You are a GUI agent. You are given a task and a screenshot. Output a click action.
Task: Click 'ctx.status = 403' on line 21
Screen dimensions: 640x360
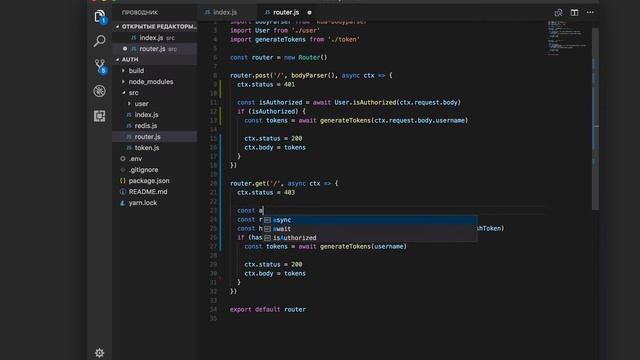point(266,193)
